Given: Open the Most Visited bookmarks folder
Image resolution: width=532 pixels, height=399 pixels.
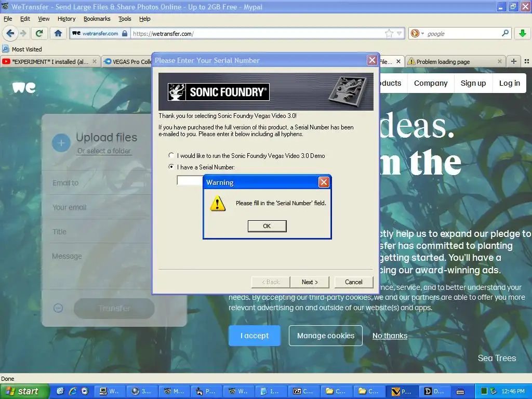Looking at the screenshot, I should [x=22, y=49].
